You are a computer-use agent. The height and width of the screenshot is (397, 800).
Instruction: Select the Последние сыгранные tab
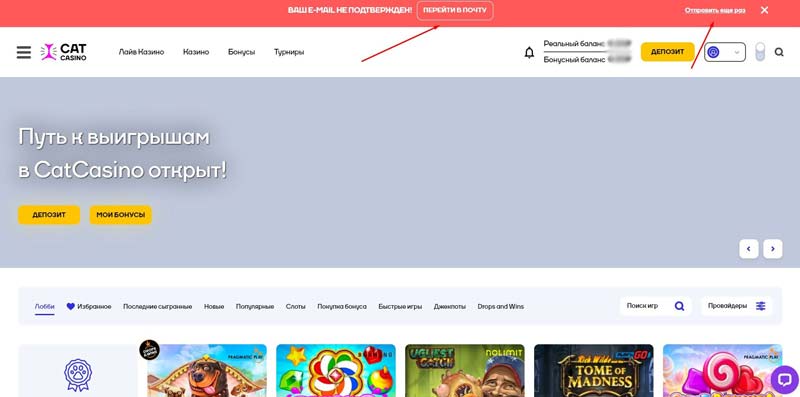pos(157,307)
